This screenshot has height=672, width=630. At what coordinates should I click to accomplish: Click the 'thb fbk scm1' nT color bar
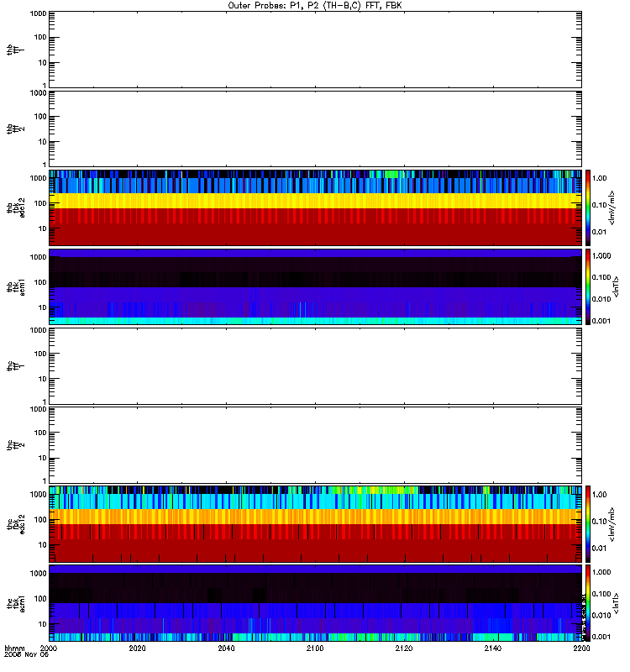(588, 286)
